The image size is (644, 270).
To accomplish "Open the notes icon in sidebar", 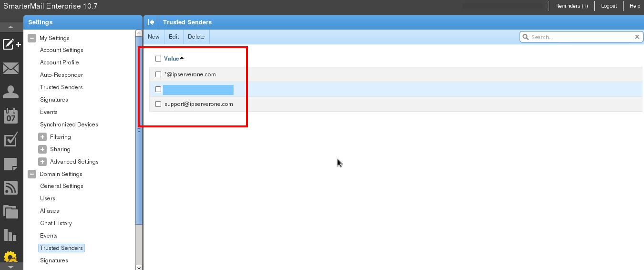I will tap(10, 164).
